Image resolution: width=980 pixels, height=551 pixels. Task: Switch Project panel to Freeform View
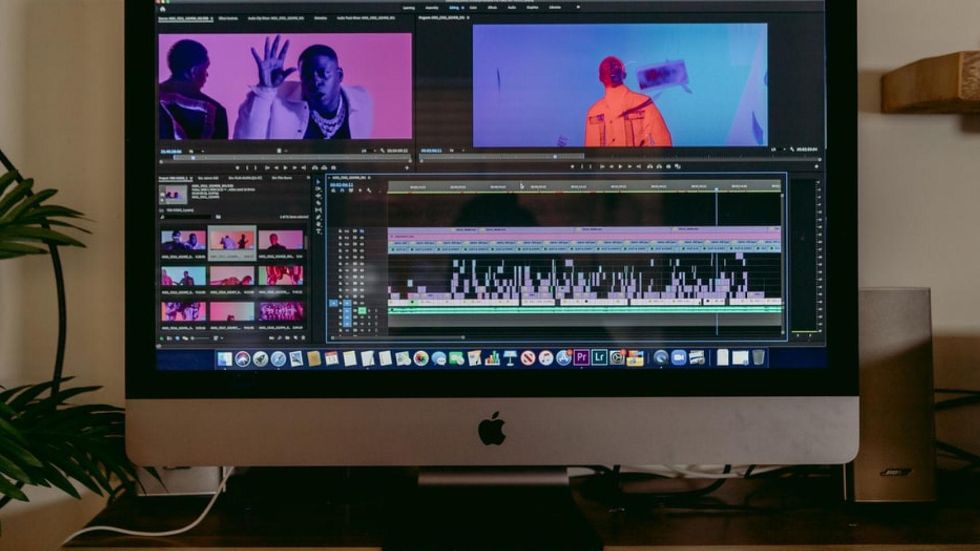pos(185,338)
